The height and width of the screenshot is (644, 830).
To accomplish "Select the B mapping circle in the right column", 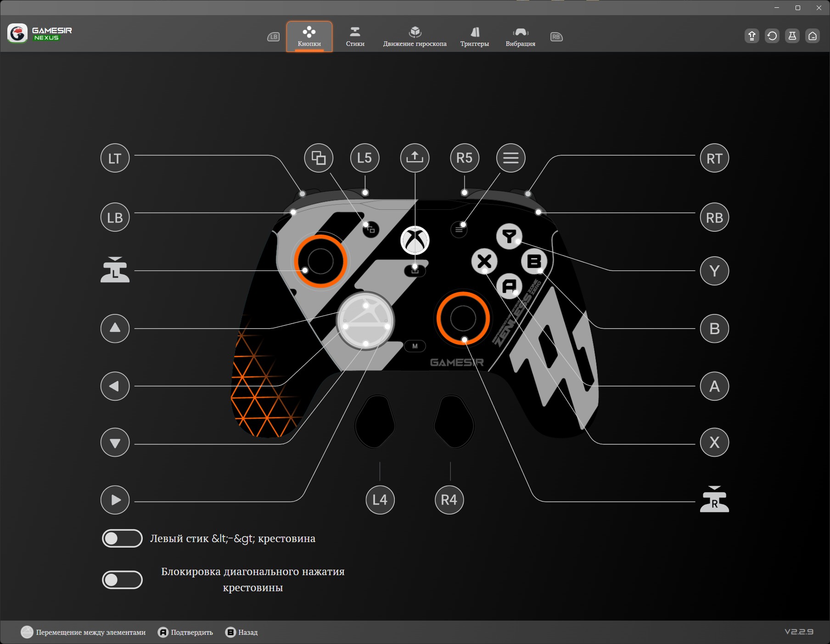I will pos(714,328).
